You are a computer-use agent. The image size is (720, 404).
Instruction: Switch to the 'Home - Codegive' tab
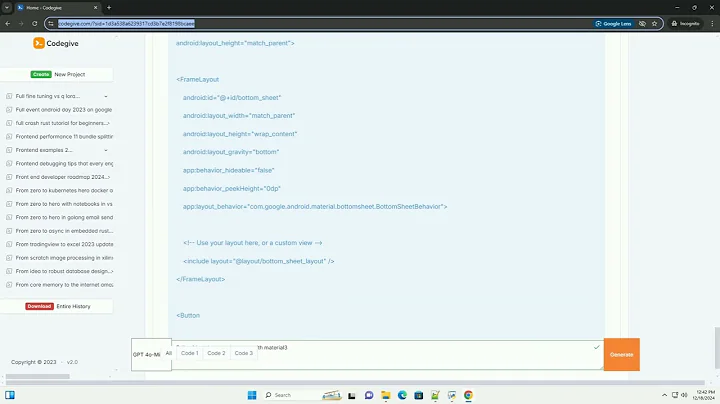(57, 8)
